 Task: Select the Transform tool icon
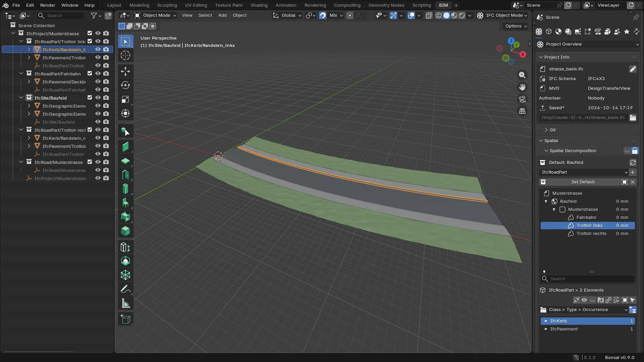[125, 113]
